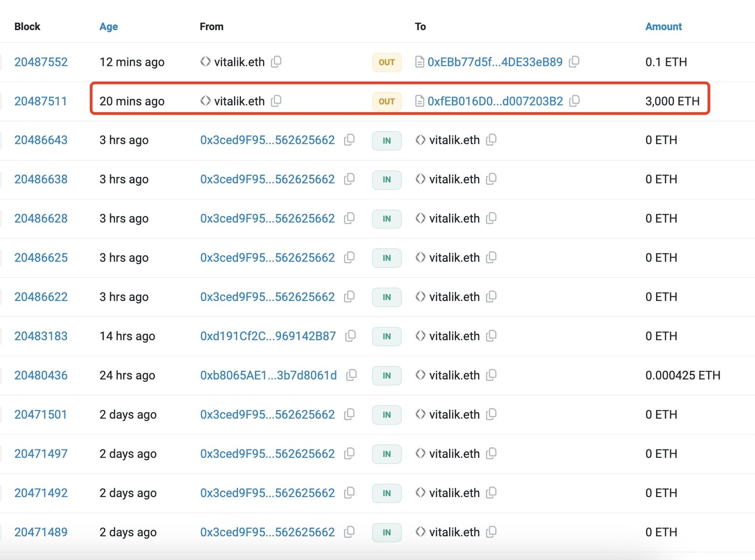
Task: Open address 0xfEB016D0...d007203B2
Action: pos(495,101)
